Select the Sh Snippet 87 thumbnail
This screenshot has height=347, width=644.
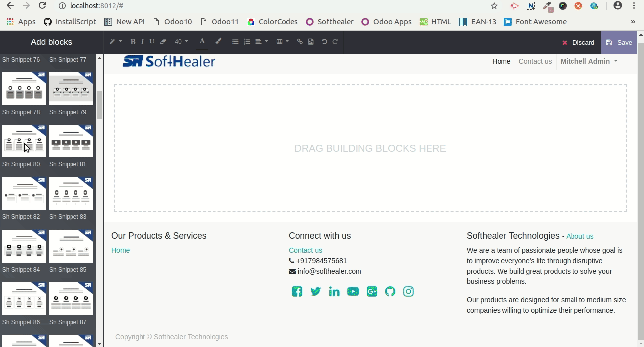click(x=71, y=299)
